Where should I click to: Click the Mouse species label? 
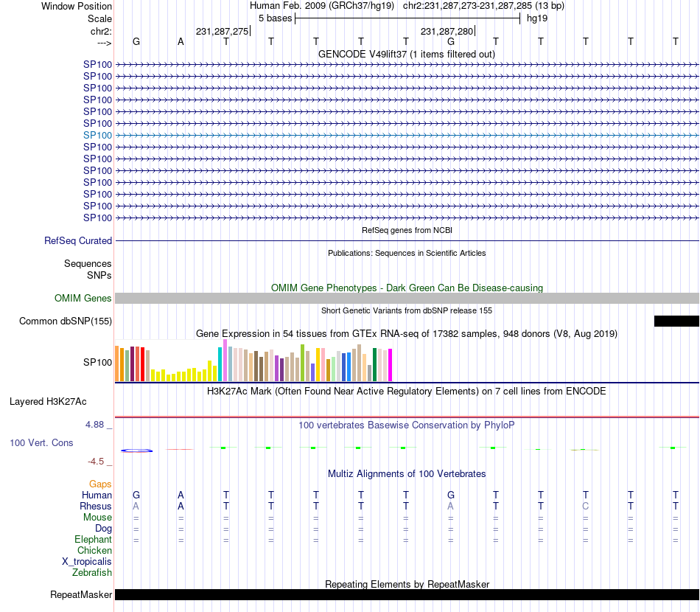97,518
